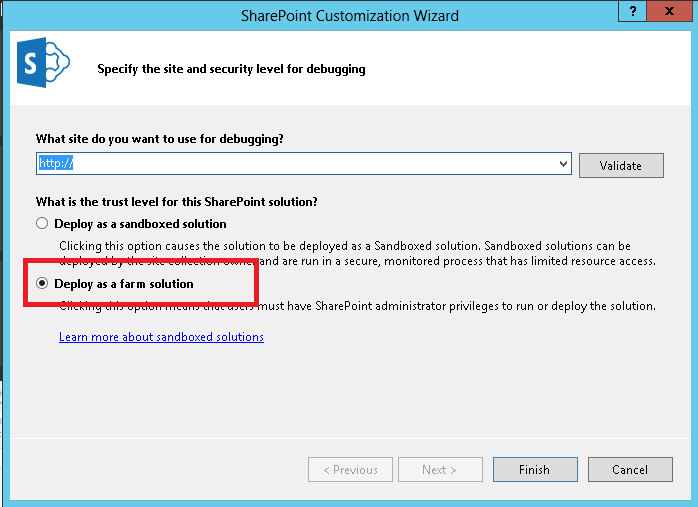Click the trust level question label
Image resolution: width=698 pixels, height=507 pixels.
click(177, 201)
